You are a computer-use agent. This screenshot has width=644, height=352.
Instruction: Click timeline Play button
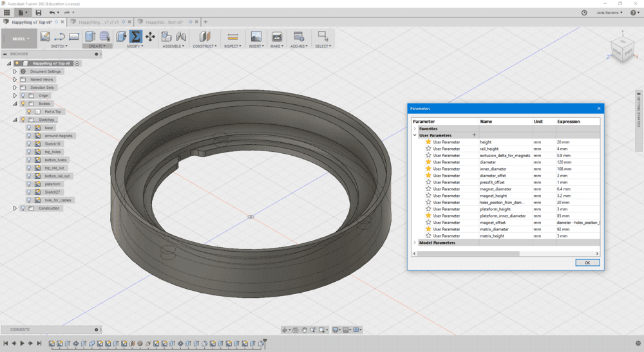[x=22, y=344]
